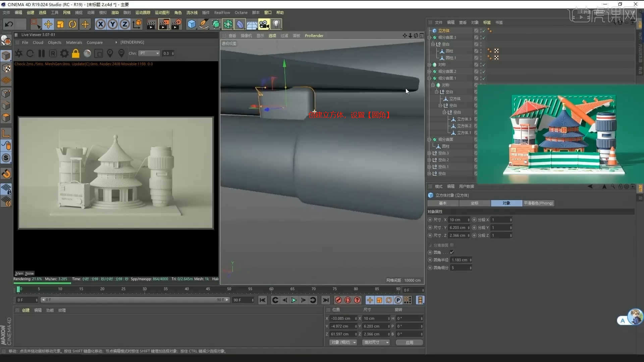Toggle the green checkmark for 细分曲面.3

click(484, 37)
